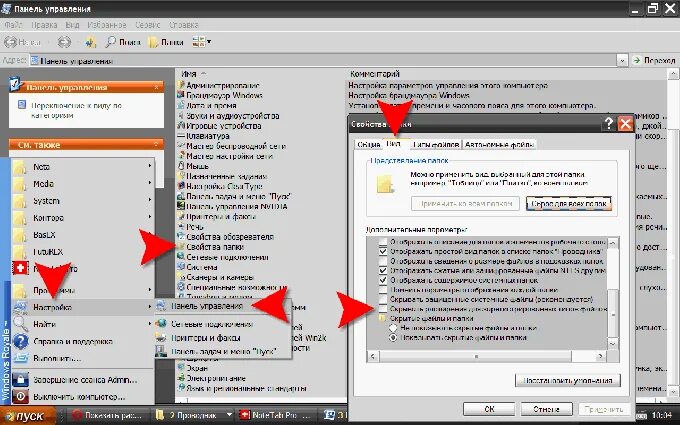Open Администрирование in the Control Panel list
Screen dimensions: 680x425
point(222,85)
